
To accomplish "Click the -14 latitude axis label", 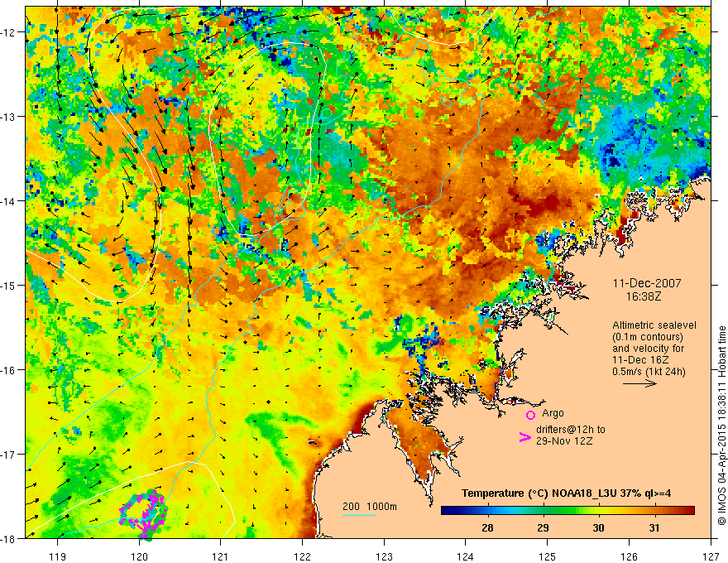I will coord(9,201).
